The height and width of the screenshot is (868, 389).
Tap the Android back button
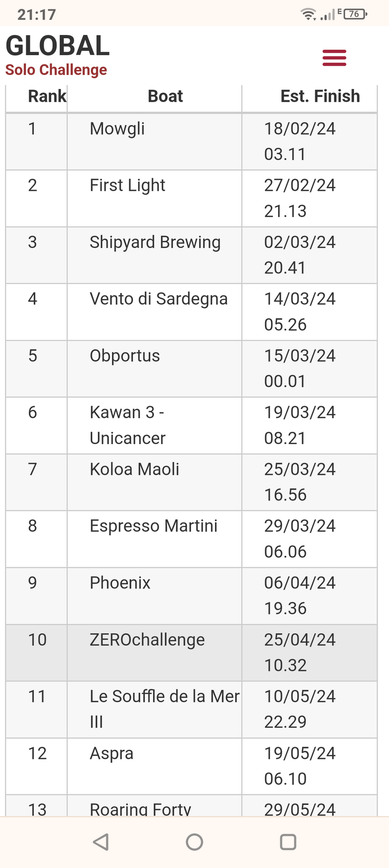point(101,842)
